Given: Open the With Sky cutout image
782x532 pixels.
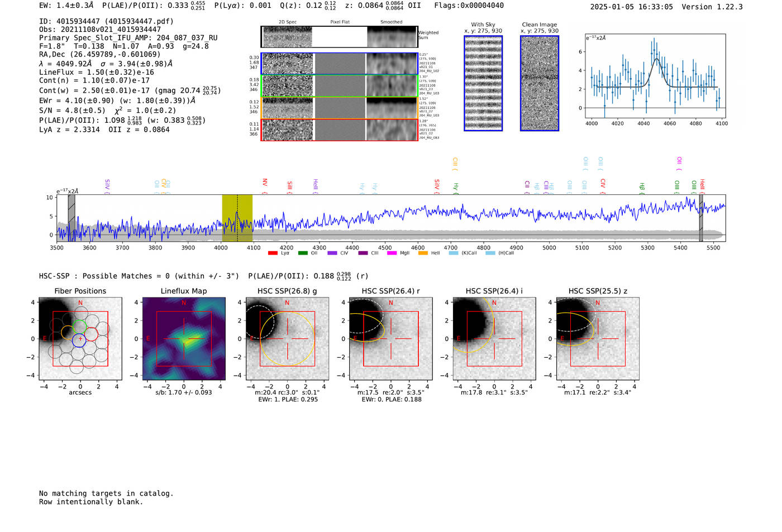Looking at the screenshot, I should click(x=483, y=83).
